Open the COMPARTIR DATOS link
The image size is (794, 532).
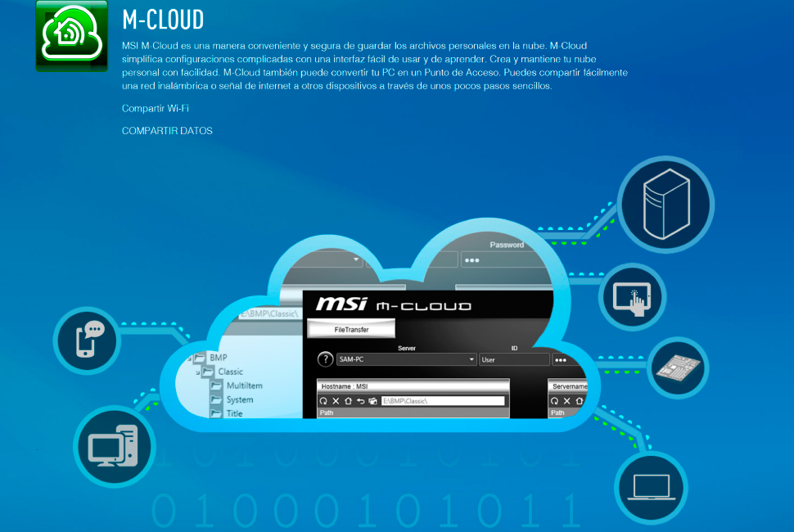tap(167, 131)
